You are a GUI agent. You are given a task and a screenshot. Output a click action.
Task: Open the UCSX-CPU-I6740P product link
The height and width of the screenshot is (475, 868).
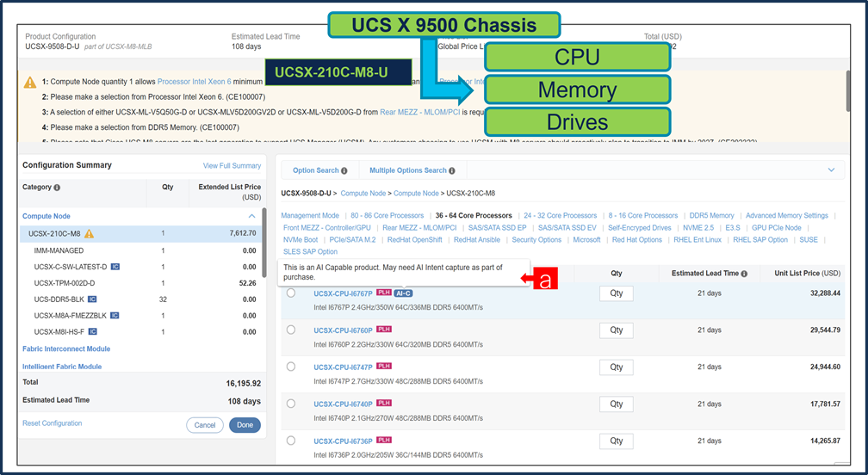click(343, 404)
